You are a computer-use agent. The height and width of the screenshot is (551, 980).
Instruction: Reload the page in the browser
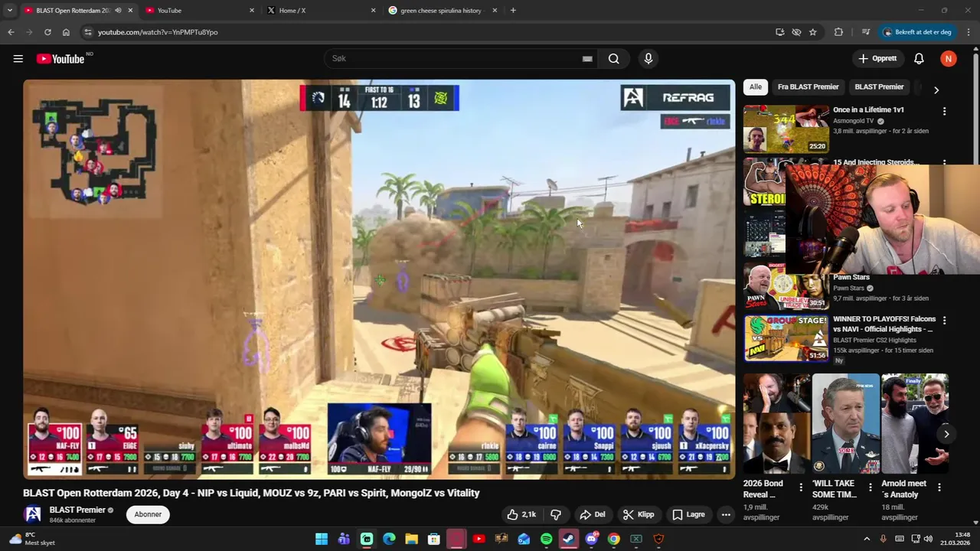(47, 32)
